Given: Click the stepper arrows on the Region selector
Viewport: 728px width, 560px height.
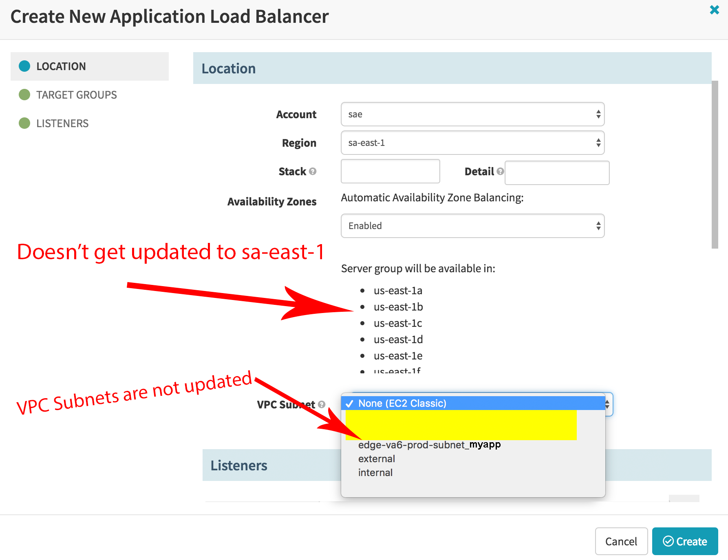Looking at the screenshot, I should 598,143.
